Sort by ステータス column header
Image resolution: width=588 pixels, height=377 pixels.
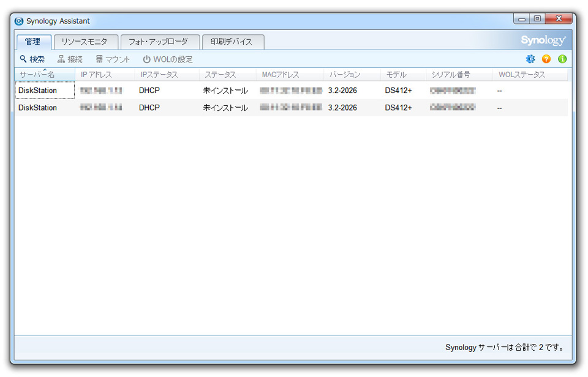tap(228, 75)
